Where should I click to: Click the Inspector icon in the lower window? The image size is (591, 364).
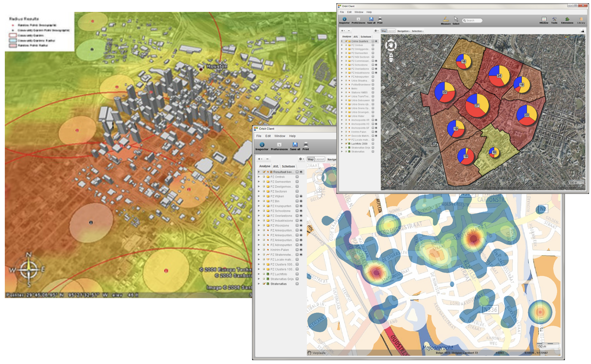(x=262, y=146)
